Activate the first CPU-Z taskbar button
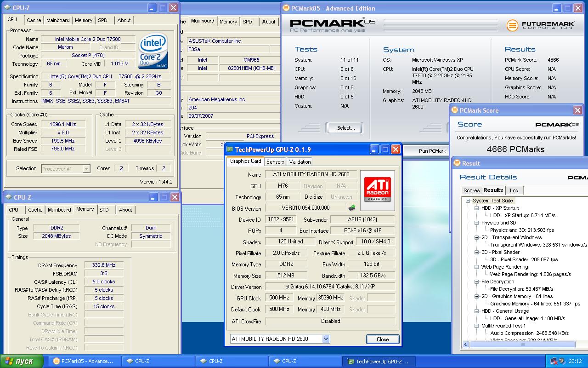This screenshot has height=368, width=588. coord(158,361)
